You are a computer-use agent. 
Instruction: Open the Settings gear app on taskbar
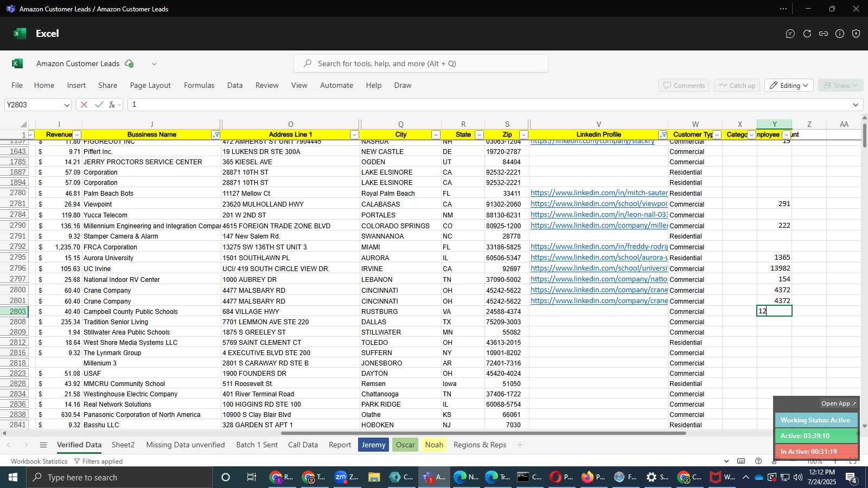point(657,477)
